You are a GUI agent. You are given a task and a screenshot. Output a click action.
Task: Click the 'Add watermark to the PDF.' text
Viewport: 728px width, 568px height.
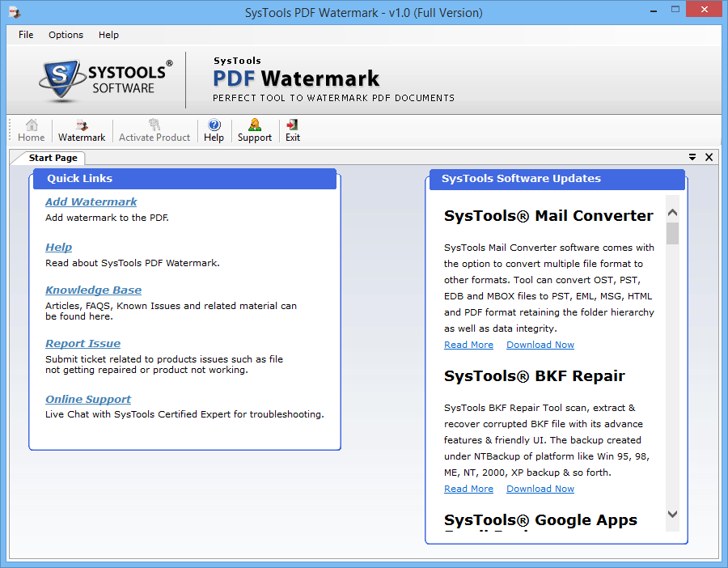[107, 218]
